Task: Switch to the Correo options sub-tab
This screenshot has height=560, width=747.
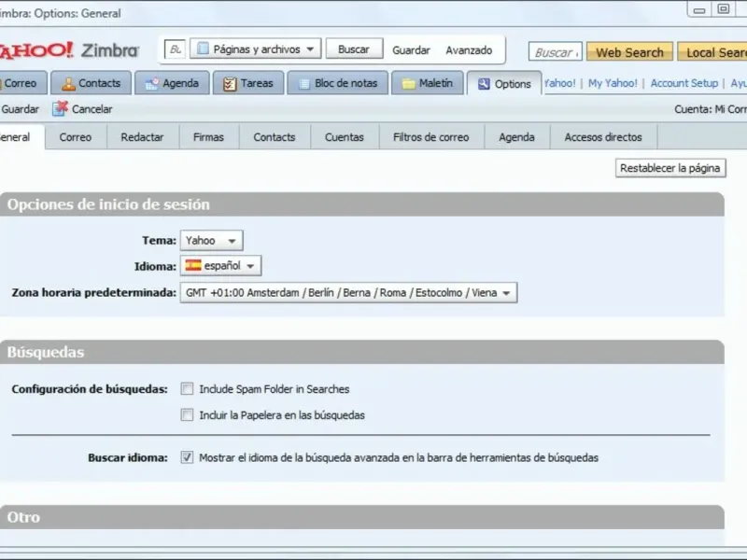Action: 76,137
